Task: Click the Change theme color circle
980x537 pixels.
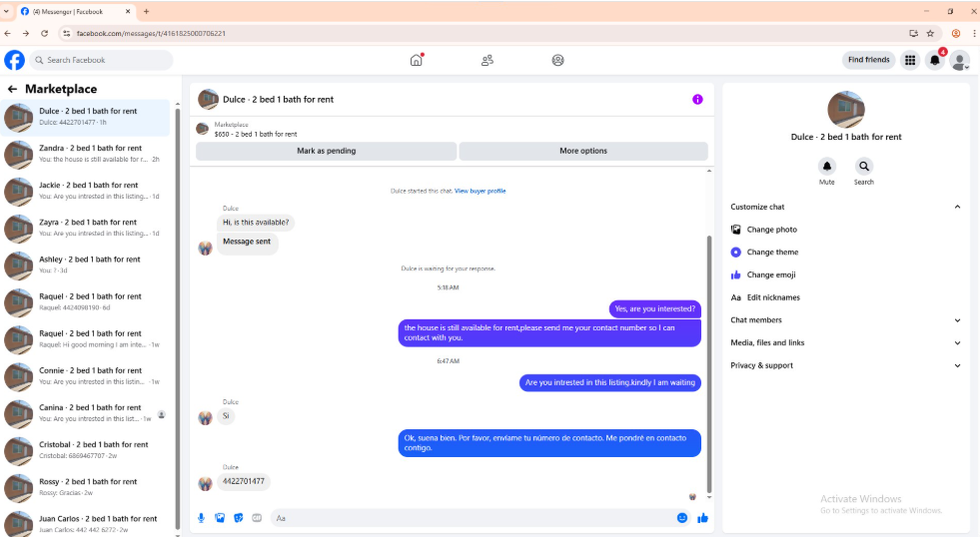Action: (x=735, y=253)
